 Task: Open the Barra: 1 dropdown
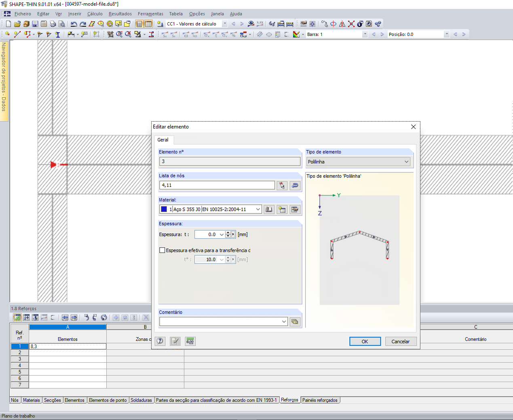click(365, 34)
